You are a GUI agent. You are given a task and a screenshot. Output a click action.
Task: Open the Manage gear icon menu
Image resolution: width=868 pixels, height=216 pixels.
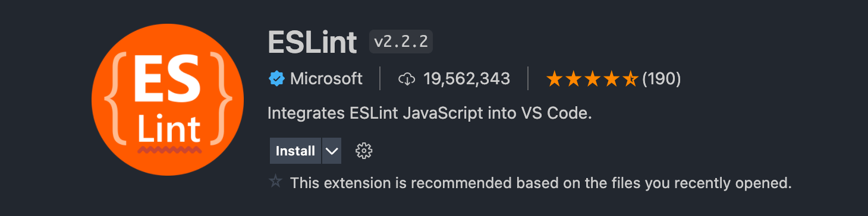363,151
